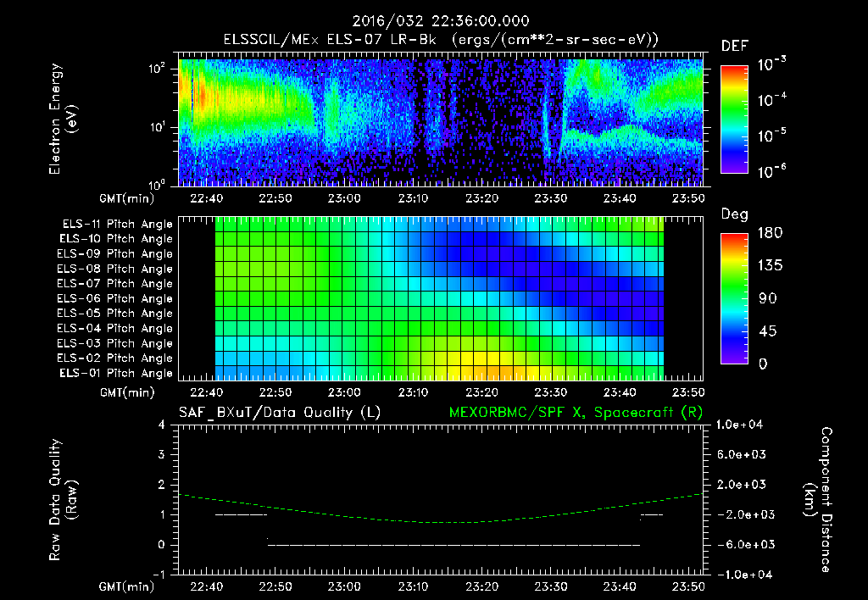Click the DEF colorbar title

(735, 47)
